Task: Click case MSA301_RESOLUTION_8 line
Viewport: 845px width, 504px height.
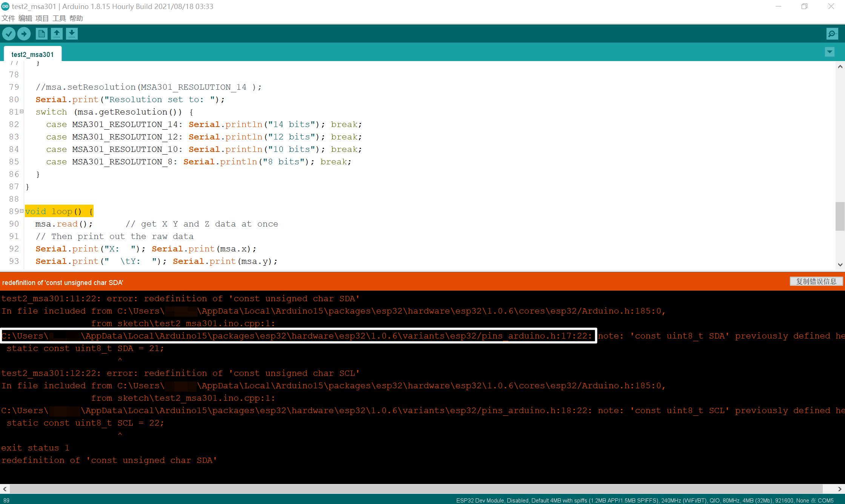Action: pos(199,162)
